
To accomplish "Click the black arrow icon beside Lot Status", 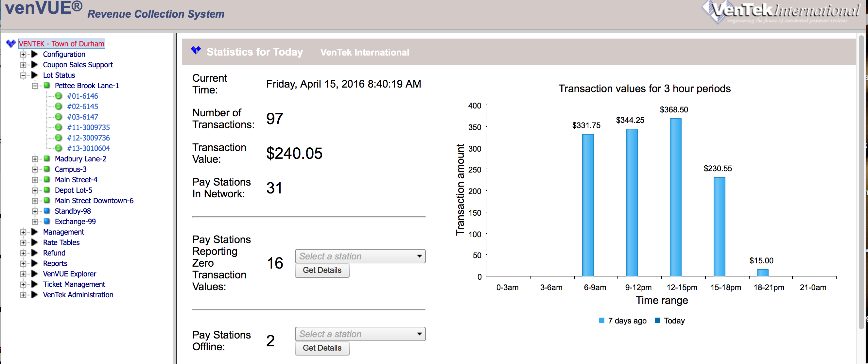I will [34, 75].
